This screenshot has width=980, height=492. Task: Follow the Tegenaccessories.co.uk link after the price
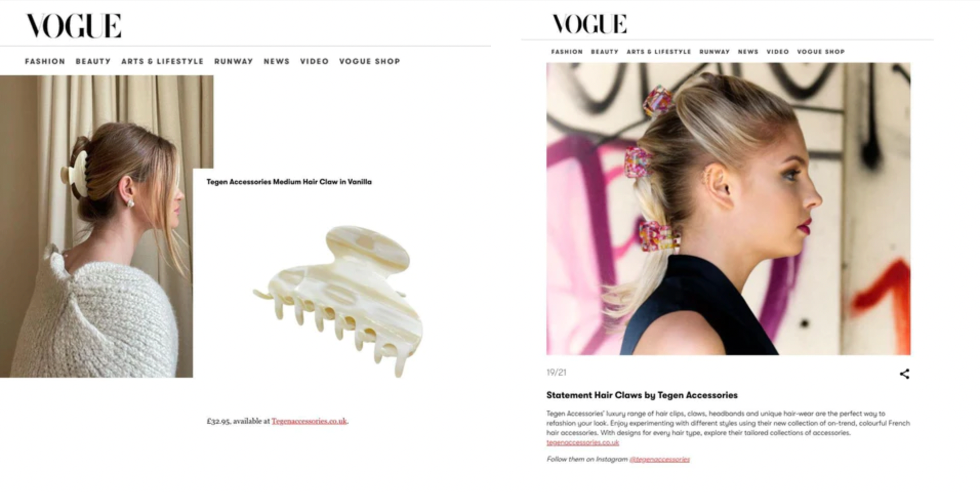pos(309,421)
